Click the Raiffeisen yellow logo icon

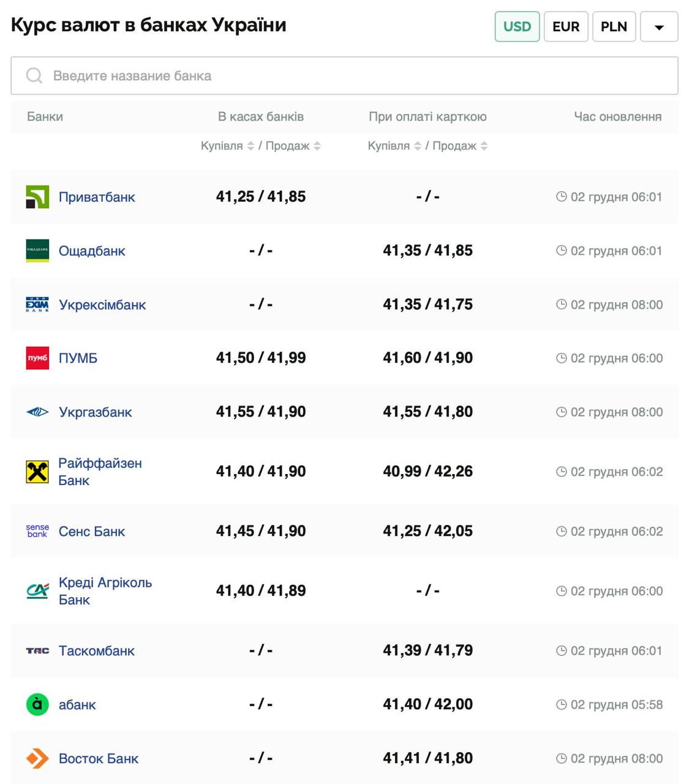pyautogui.click(x=37, y=472)
